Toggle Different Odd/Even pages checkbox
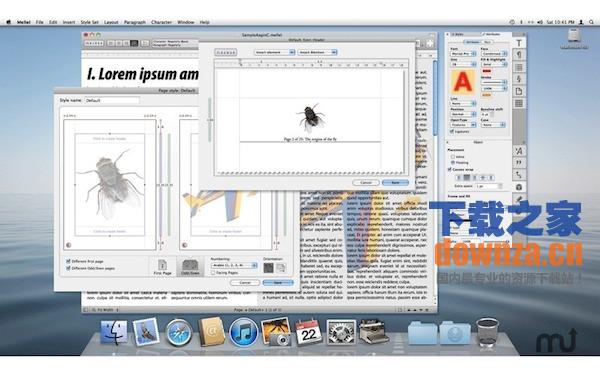 (x=68, y=268)
